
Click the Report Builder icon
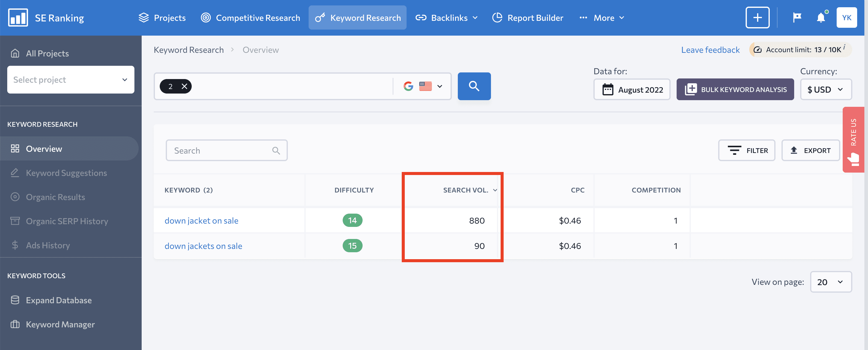coord(497,17)
